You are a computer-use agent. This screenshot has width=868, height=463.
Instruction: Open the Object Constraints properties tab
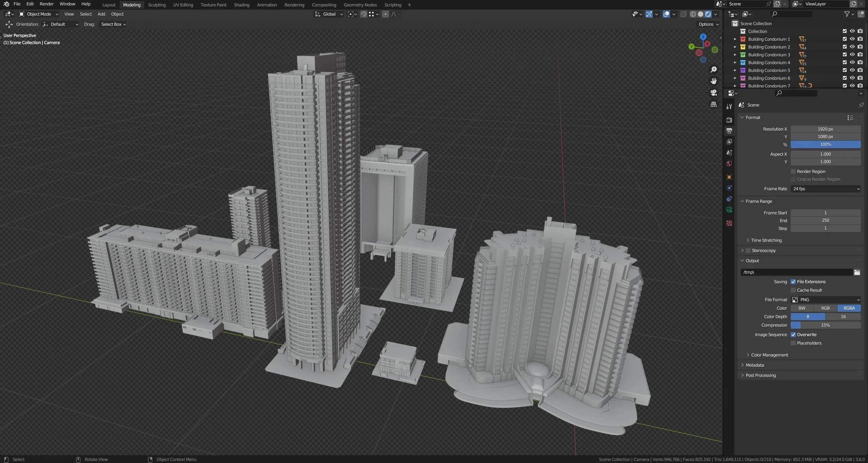point(729,199)
